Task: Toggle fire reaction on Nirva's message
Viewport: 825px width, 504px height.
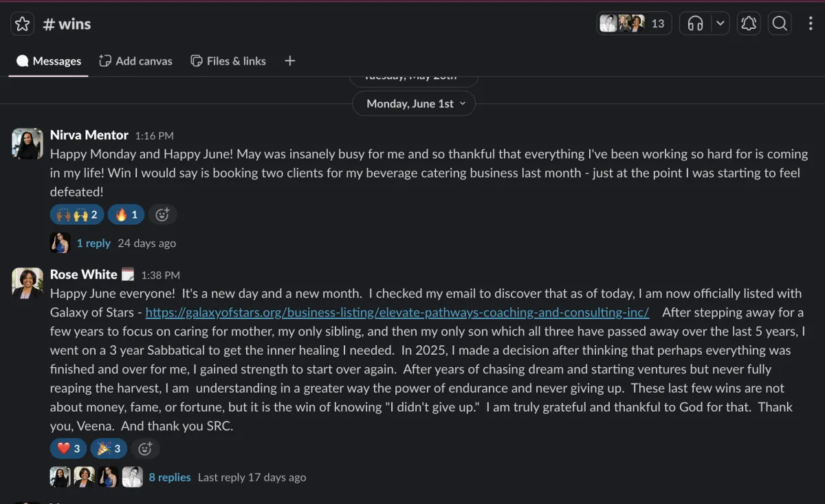Action: 126,215
